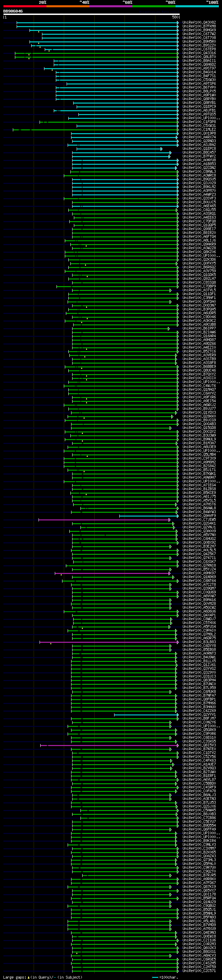Select the UniRef100_C2C571 entry

(x=199, y=971)
